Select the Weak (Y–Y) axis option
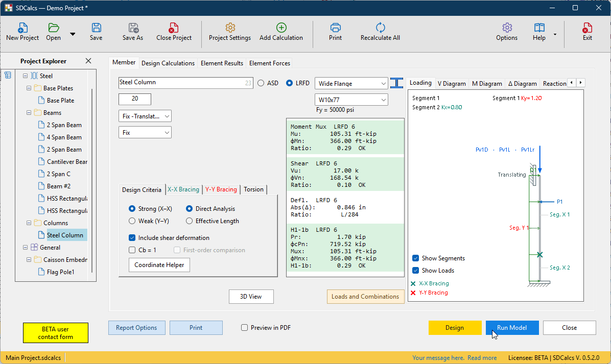The height and width of the screenshot is (364, 611). [x=132, y=221]
